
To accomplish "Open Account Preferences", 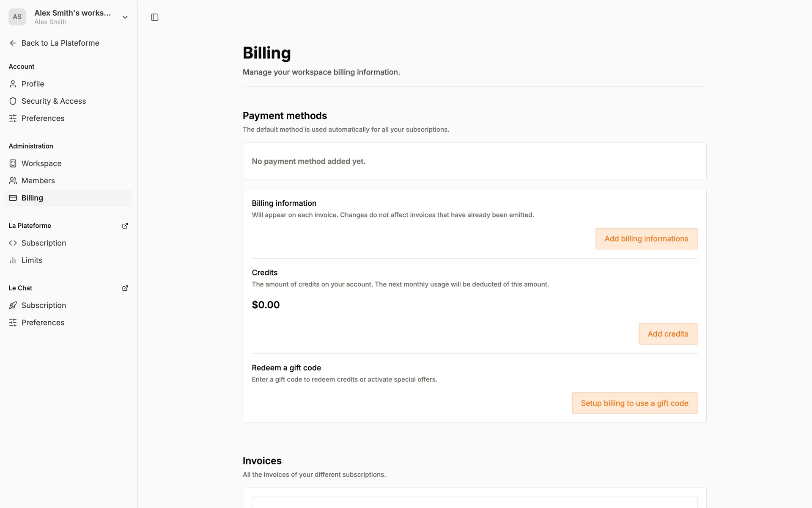I will click(x=43, y=119).
